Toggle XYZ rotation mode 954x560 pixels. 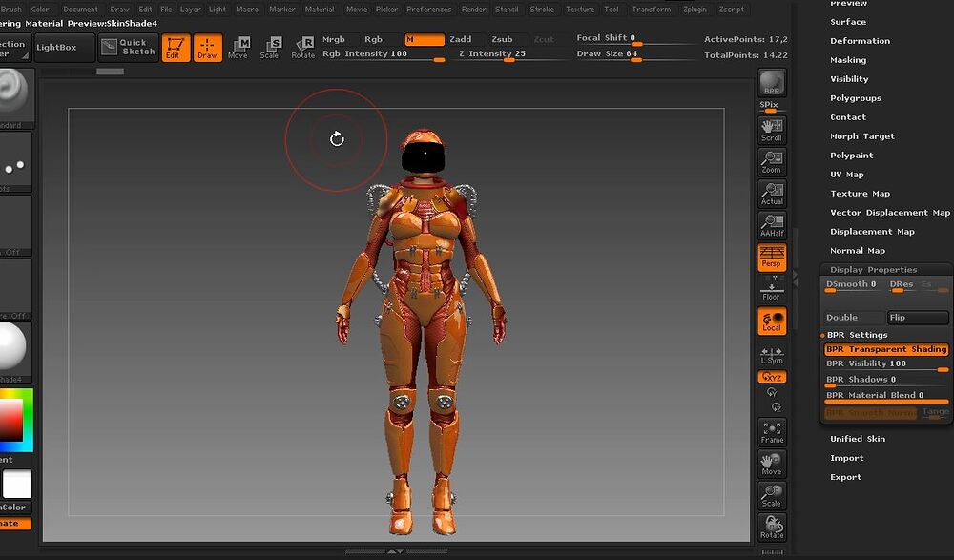[772, 377]
